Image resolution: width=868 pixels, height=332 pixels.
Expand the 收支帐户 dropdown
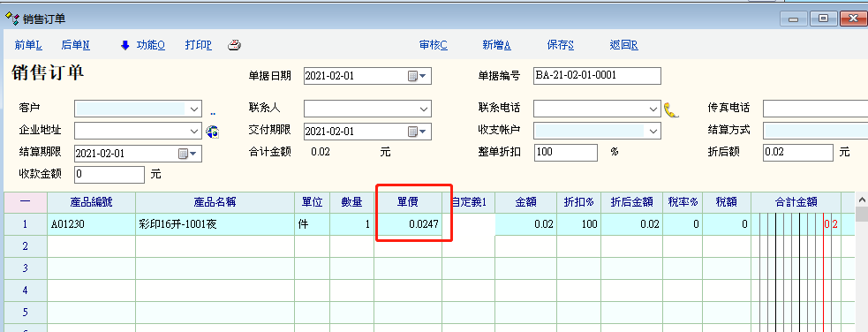(653, 132)
